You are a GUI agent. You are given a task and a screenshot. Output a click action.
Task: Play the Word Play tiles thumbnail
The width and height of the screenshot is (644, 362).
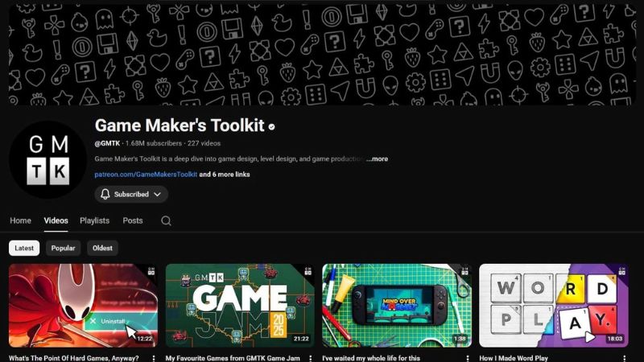point(554,306)
